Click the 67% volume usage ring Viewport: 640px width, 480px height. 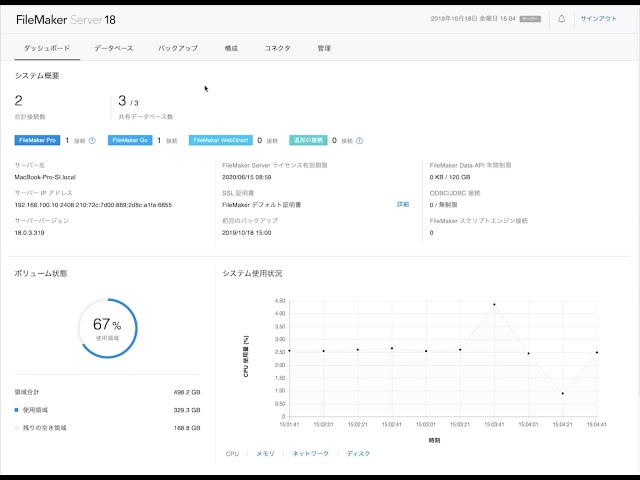tap(107, 328)
